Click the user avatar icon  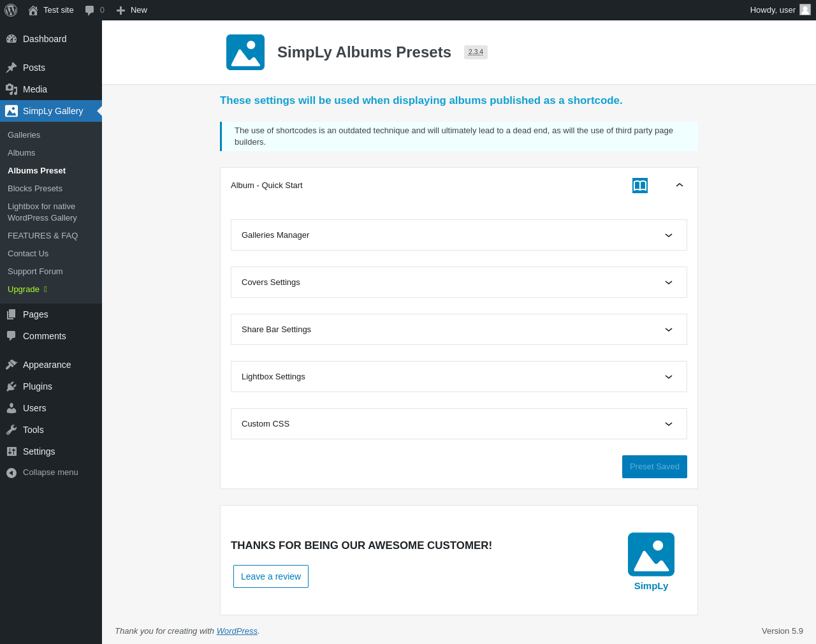[805, 10]
